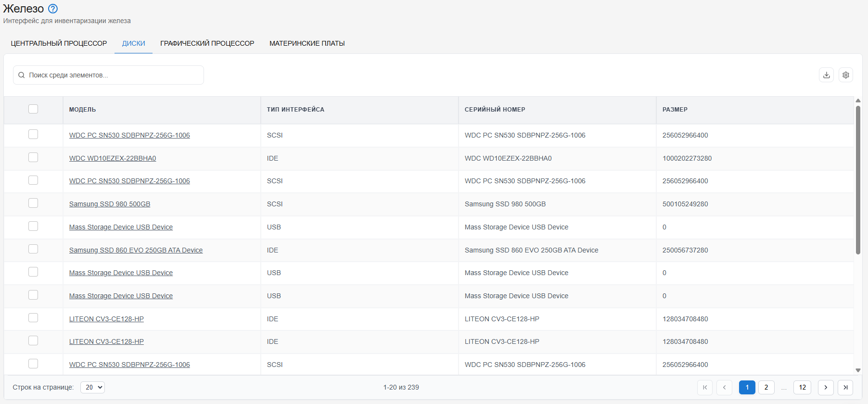This screenshot has width=868, height=404.
Task: Open the help icon next to Железо
Action: [53, 9]
